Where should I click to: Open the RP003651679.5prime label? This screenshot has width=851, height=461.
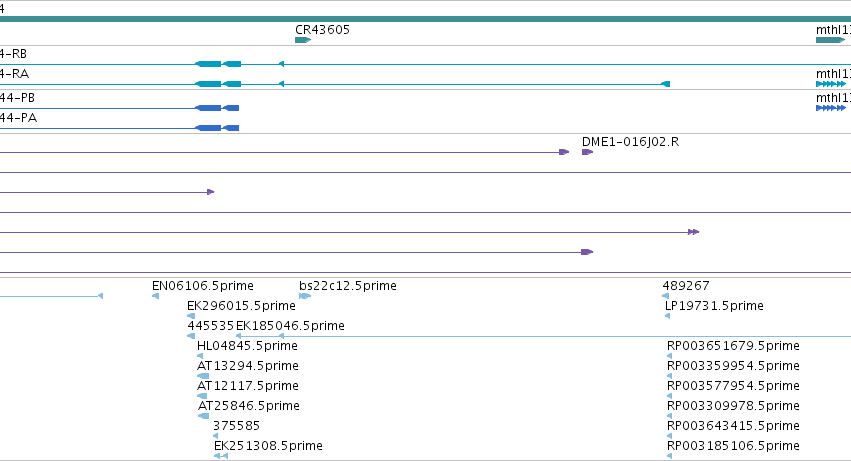click(x=733, y=346)
